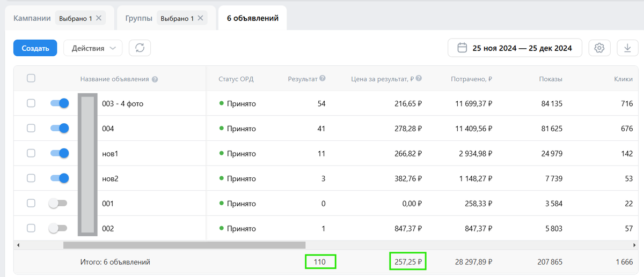
Task: Open ad named нов1
Action: [x=109, y=153]
